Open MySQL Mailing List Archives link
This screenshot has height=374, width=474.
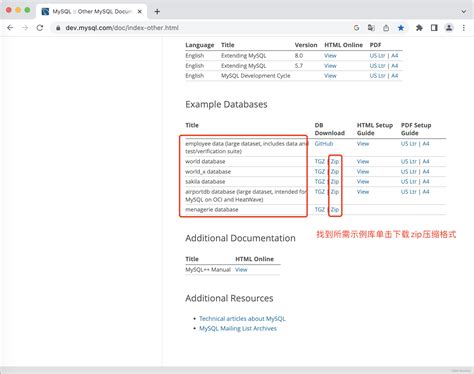coord(238,329)
